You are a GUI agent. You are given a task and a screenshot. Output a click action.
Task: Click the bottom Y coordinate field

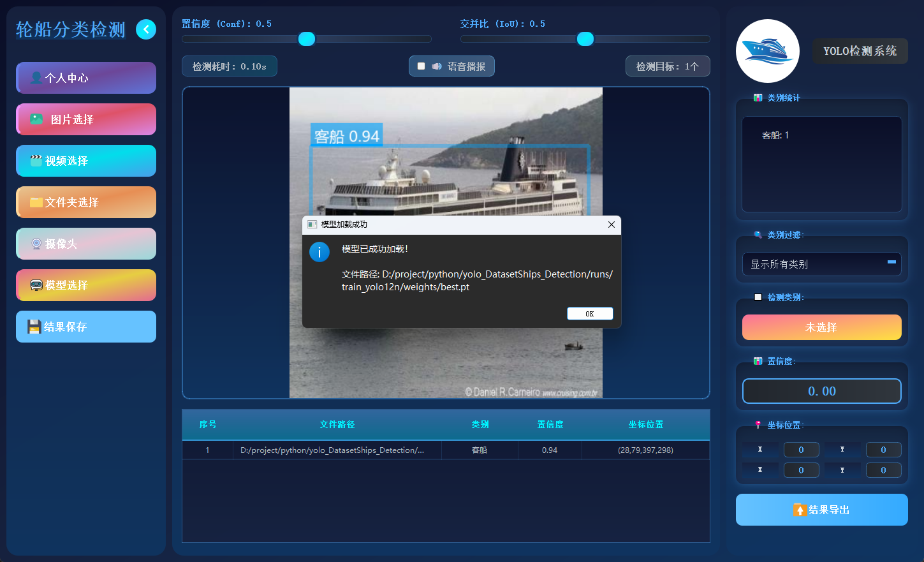pos(884,470)
